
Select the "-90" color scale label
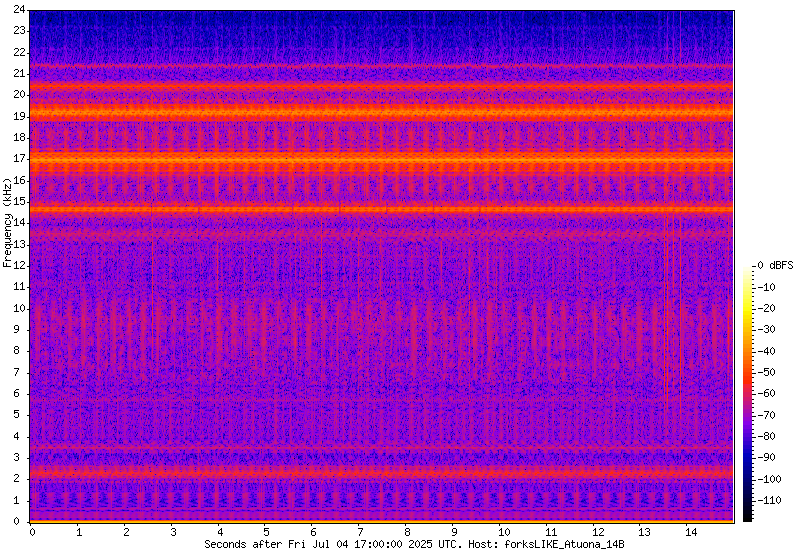(766, 457)
